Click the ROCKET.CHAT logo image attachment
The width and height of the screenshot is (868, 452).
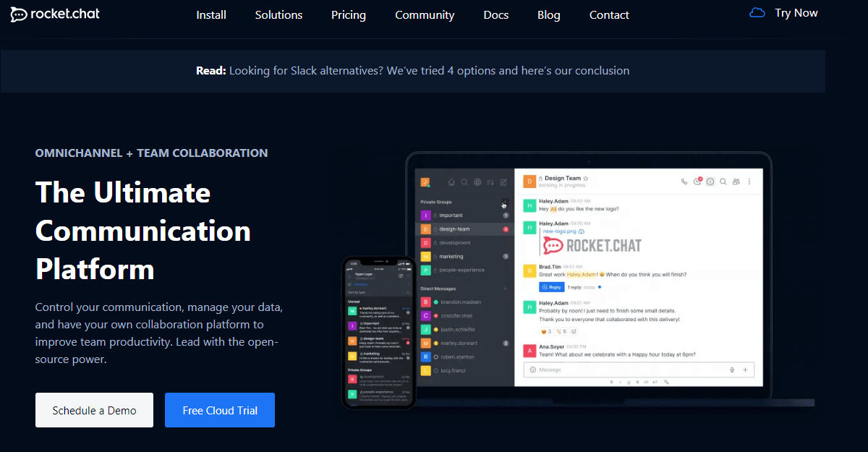(x=592, y=245)
